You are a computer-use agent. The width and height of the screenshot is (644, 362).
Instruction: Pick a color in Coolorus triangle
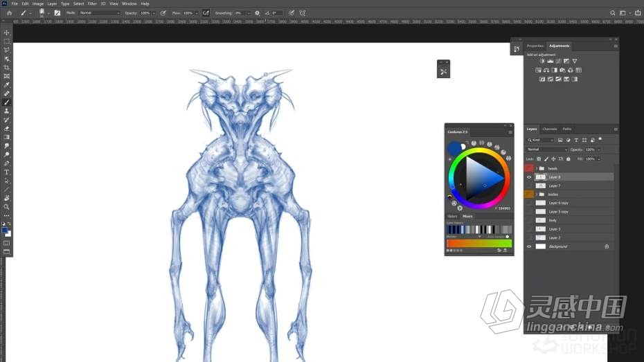[x=483, y=179]
